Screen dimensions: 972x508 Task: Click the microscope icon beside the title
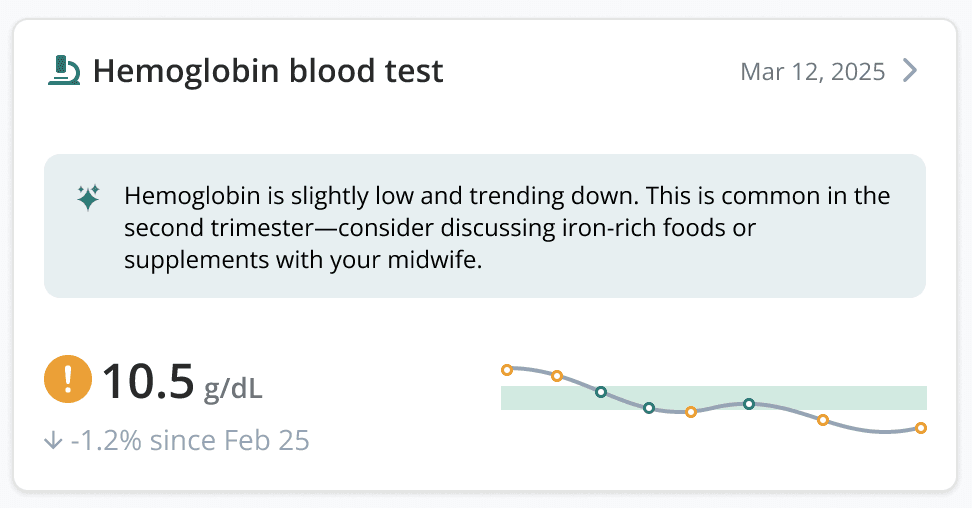(64, 71)
